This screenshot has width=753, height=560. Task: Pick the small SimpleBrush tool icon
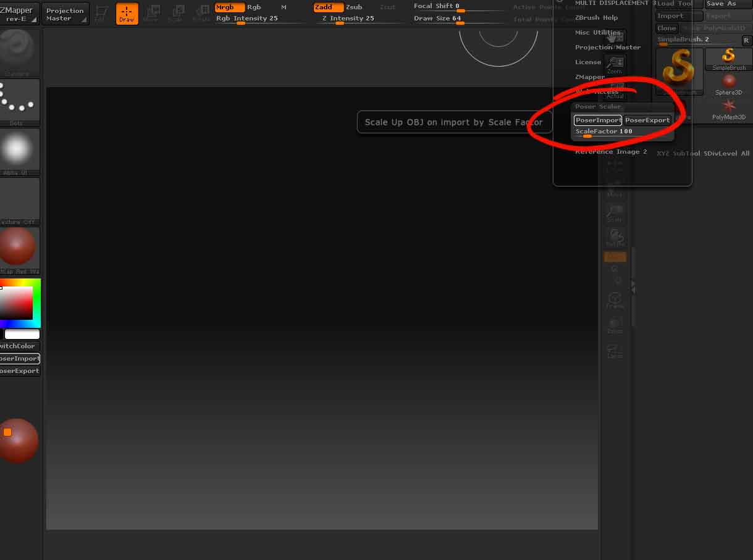(729, 59)
